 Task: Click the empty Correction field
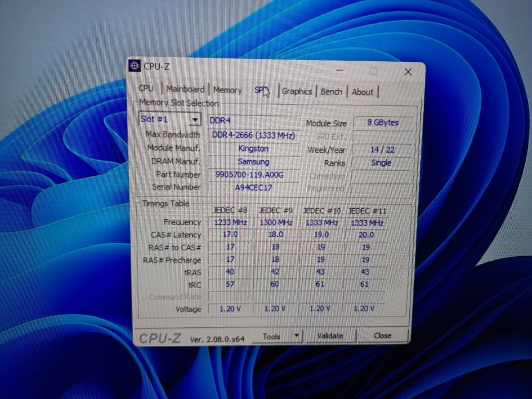coord(381,176)
